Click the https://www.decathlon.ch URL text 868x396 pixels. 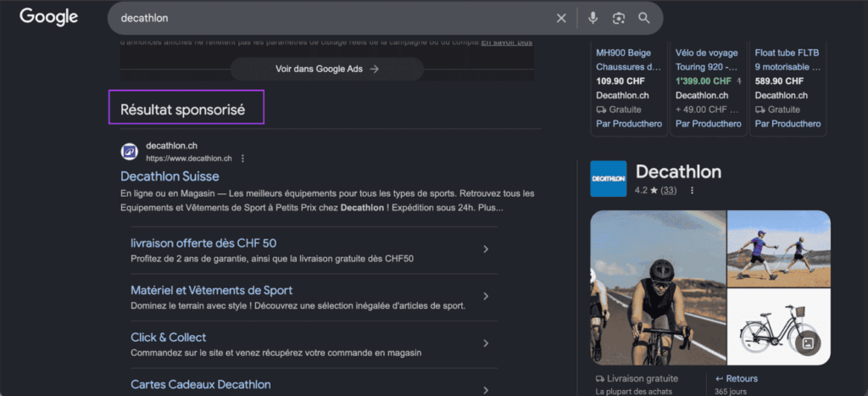189,159
